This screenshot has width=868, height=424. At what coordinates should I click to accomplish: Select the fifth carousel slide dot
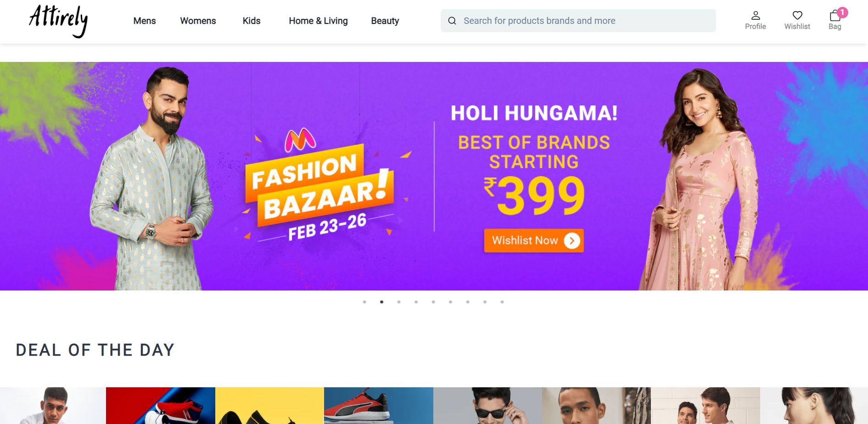(x=433, y=302)
